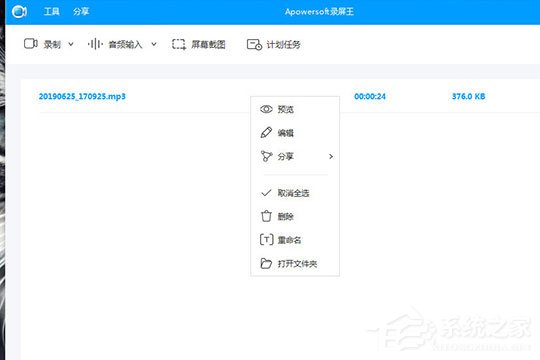The width and height of the screenshot is (540, 360).
Task: Open the 分享 menu in title bar
Action: [81, 12]
